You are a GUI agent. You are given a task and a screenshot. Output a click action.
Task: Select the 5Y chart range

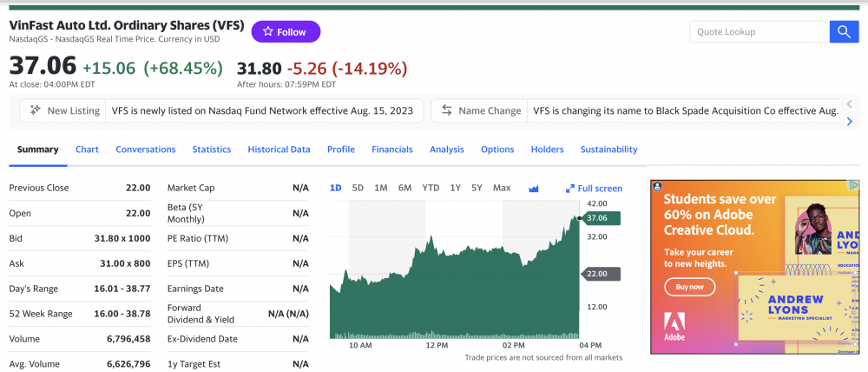477,188
